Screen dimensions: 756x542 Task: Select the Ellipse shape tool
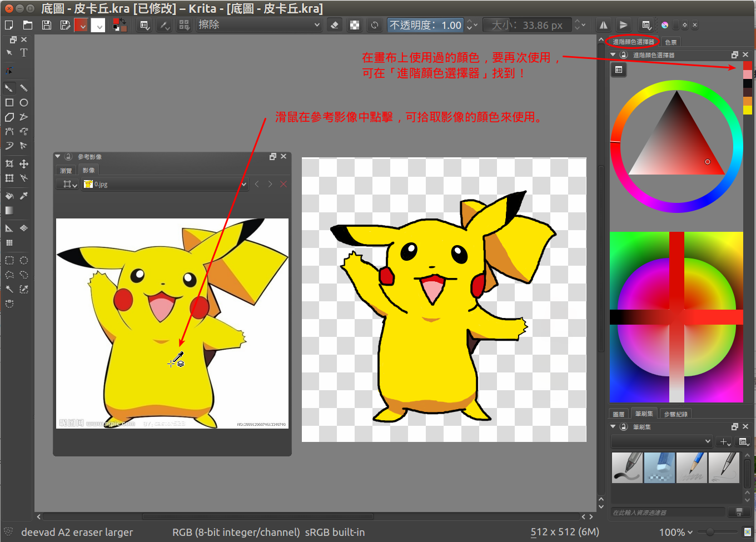point(24,102)
